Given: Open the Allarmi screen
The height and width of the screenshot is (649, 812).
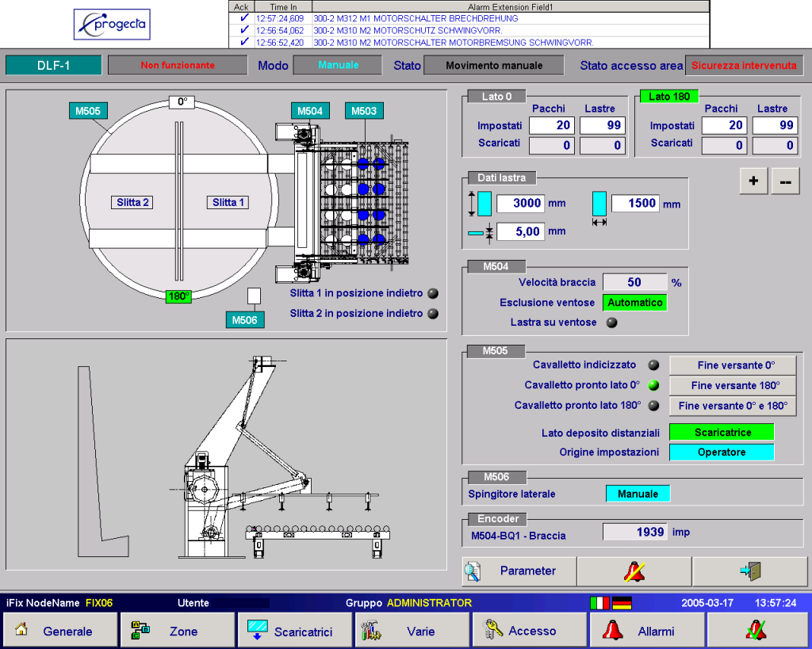Looking at the screenshot, I should [x=647, y=630].
